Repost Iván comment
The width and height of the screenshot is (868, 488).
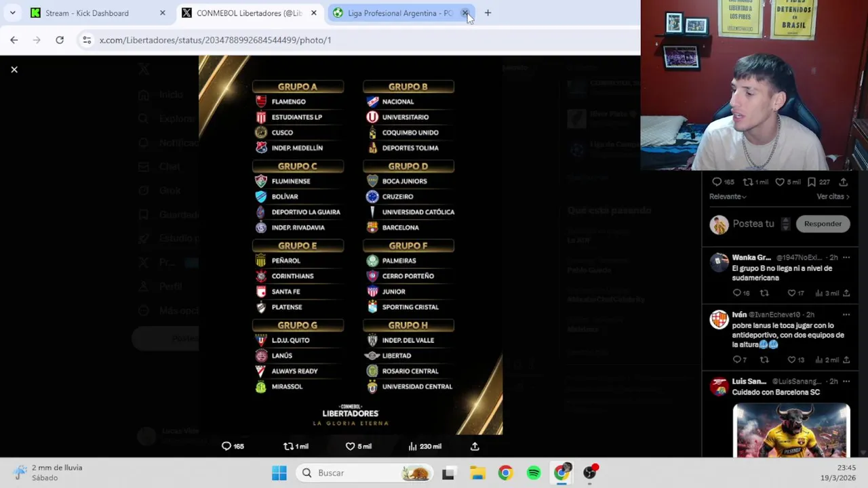pos(764,360)
